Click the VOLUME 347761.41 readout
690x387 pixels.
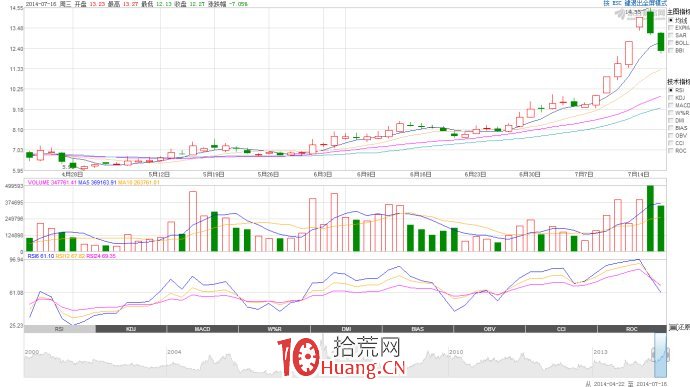tap(52, 182)
